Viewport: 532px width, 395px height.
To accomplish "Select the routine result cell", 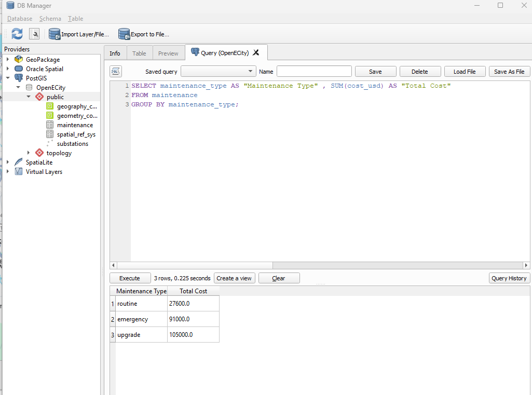I will (x=142, y=304).
